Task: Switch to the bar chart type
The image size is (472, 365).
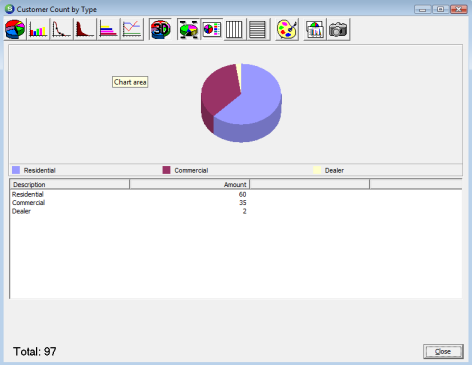Action: point(38,29)
